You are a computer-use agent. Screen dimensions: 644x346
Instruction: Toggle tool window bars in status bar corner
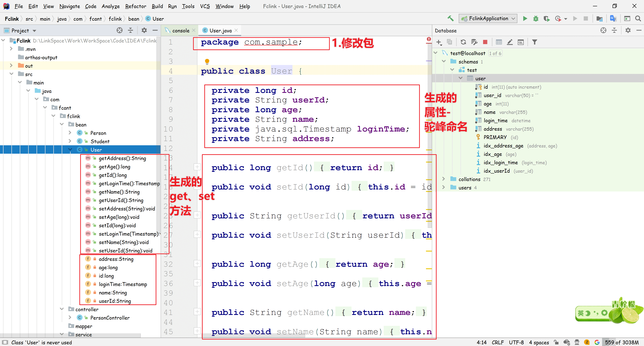click(x=5, y=342)
